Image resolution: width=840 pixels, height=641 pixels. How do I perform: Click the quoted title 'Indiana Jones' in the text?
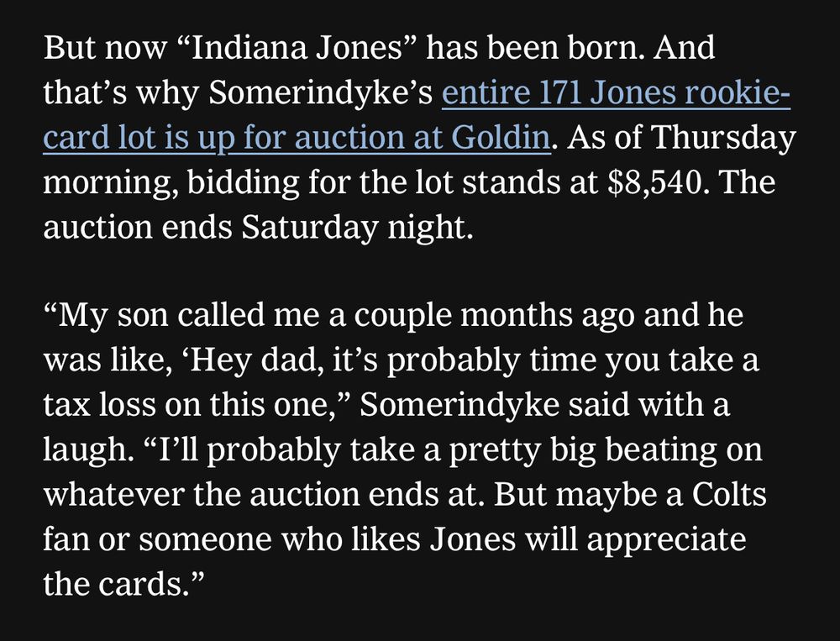(297, 47)
